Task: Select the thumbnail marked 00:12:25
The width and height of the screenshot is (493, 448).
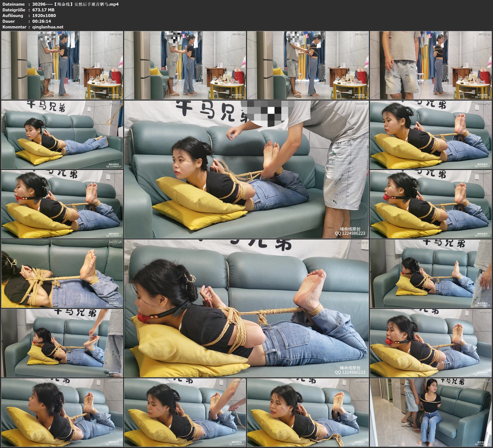Action: tap(431, 204)
